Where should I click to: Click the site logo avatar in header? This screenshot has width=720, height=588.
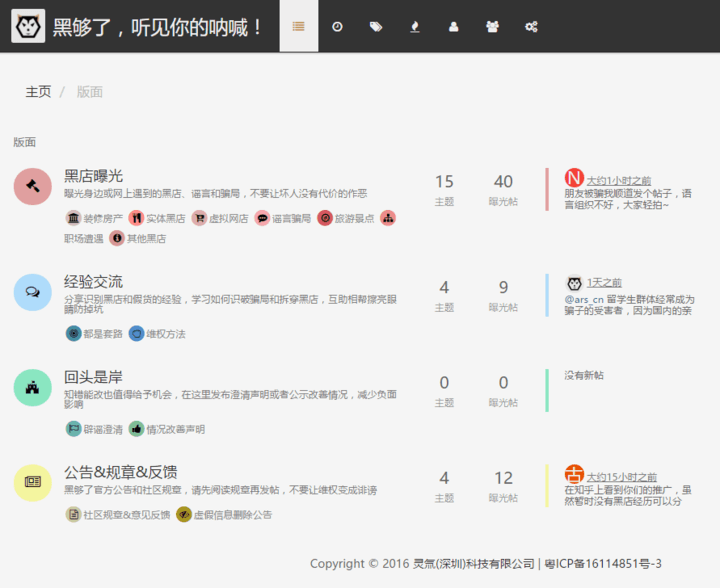coord(28,26)
